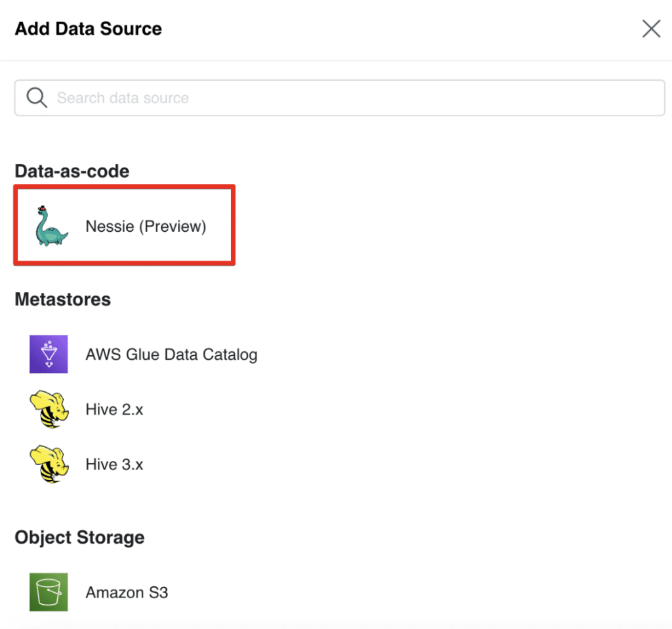Click the Add Data Source title

click(x=89, y=29)
